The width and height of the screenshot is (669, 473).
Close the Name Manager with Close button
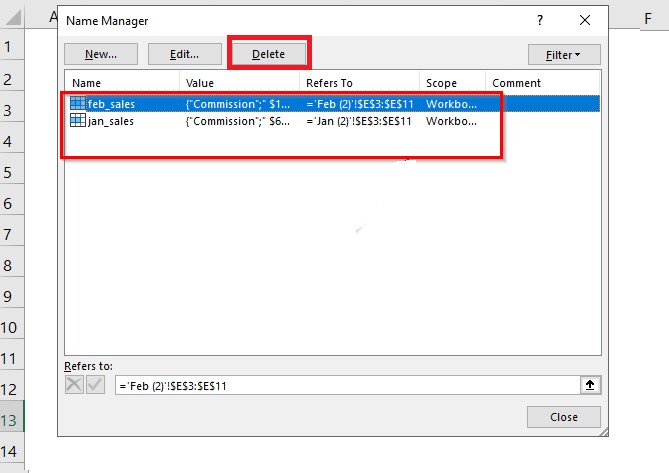(x=564, y=417)
